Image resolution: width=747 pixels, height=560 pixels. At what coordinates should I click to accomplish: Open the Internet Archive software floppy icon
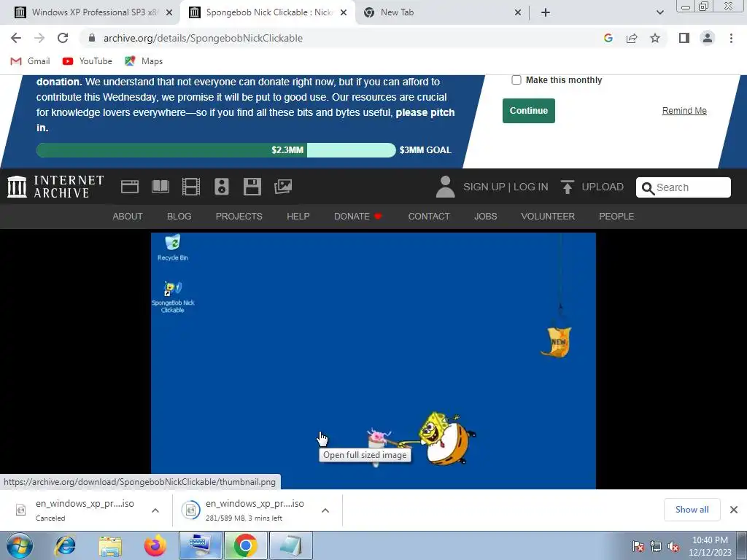252,187
